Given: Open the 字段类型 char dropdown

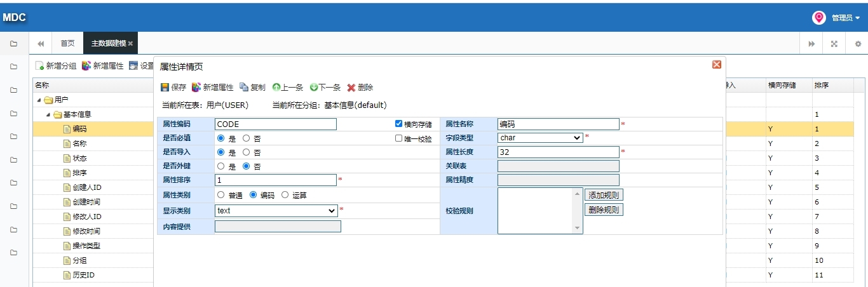Looking at the screenshot, I should click(x=540, y=137).
